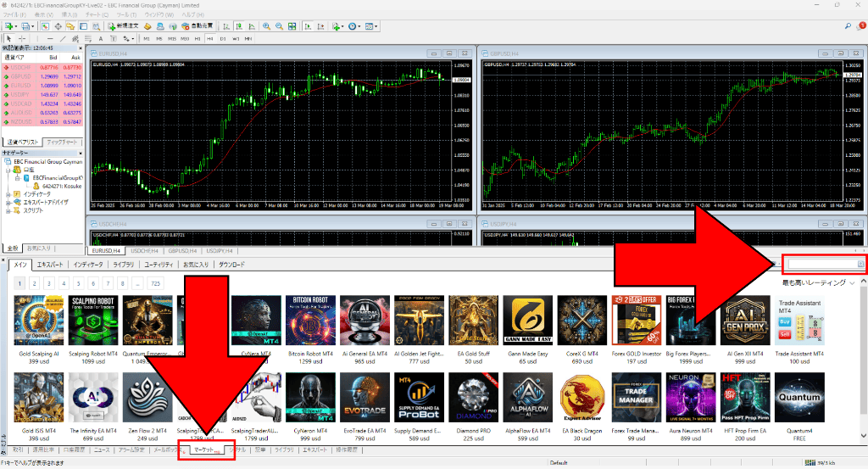
Task: Switch to line chart icon
Action: coord(252,26)
